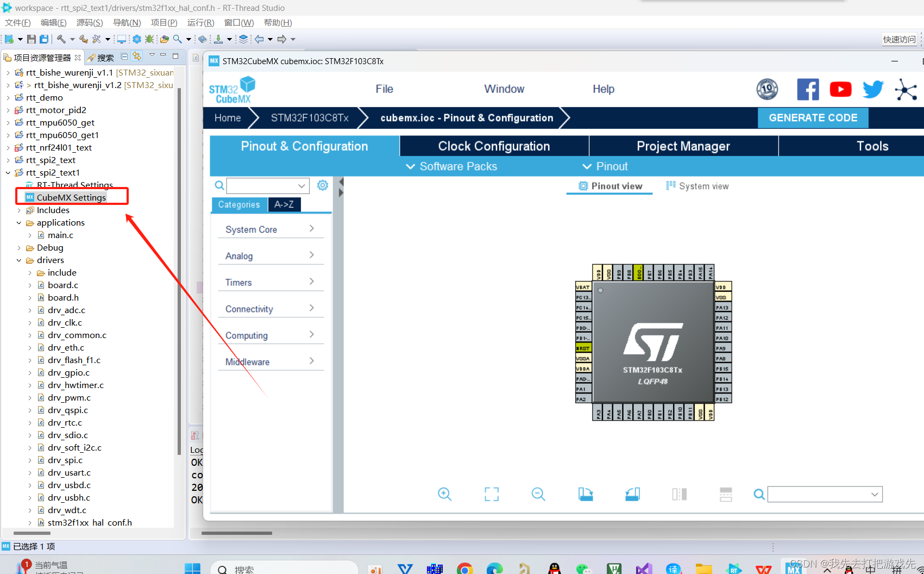Viewport: 924px width, 574px height.
Task: Open category search combo box dropdown
Action: pyautogui.click(x=301, y=186)
